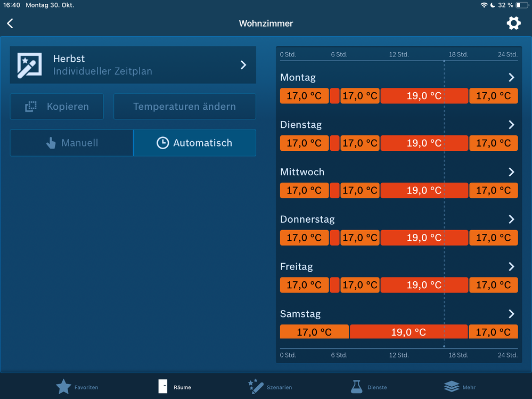Open Favoriten star icon
Screen dimensions: 532x399
[x=63, y=387]
